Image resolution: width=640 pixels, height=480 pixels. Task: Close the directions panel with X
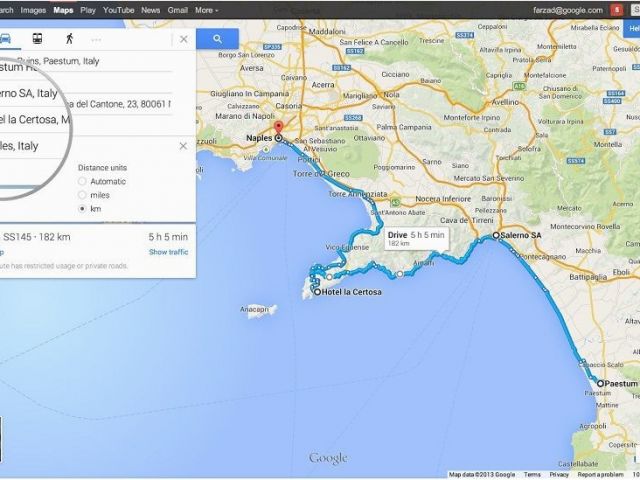184,39
